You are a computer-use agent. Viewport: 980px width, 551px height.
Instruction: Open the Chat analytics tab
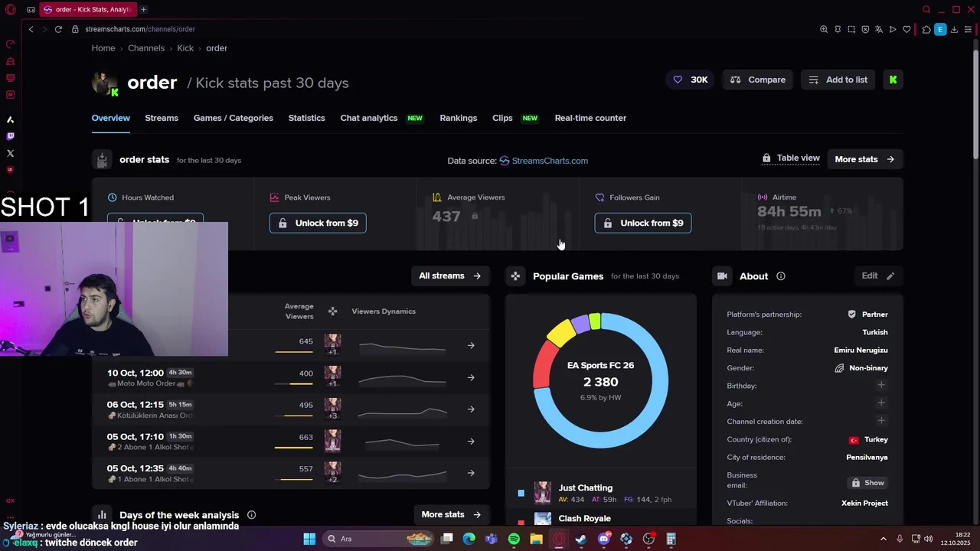369,118
